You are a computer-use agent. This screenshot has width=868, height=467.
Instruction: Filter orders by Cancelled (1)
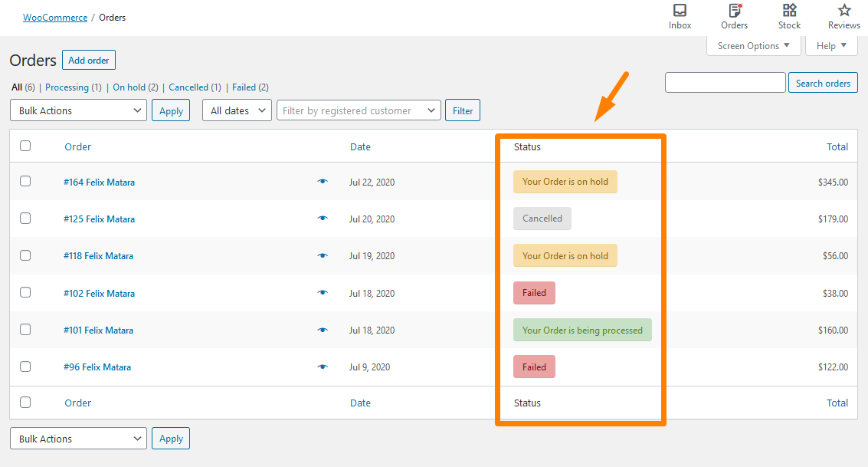[195, 87]
